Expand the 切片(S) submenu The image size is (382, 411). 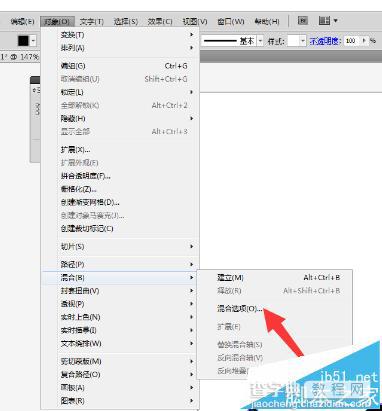[120, 247]
